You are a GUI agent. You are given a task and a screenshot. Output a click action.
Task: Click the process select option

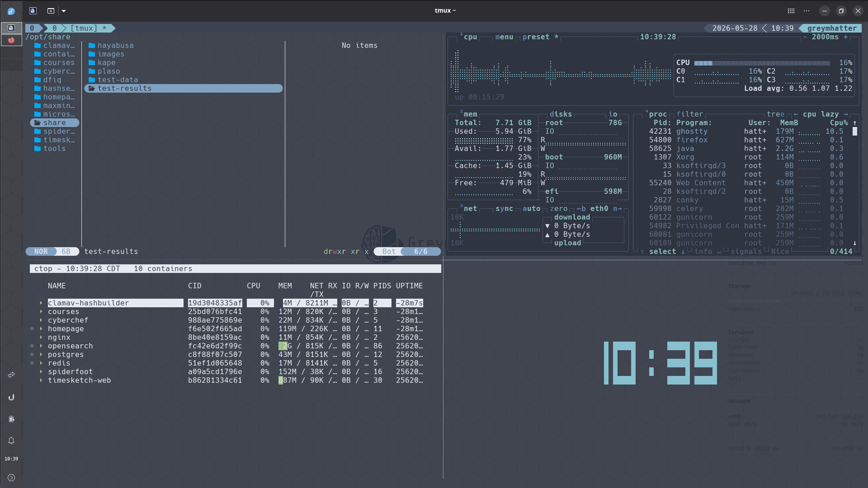[662, 251]
